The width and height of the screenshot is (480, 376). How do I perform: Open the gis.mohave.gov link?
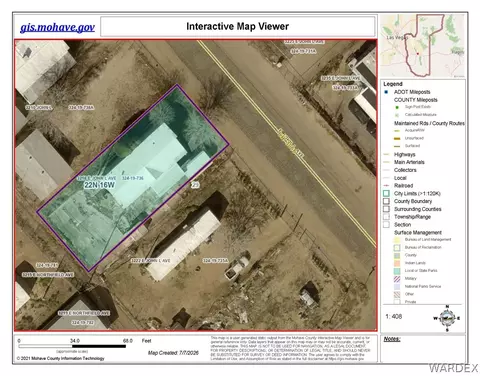point(57,27)
